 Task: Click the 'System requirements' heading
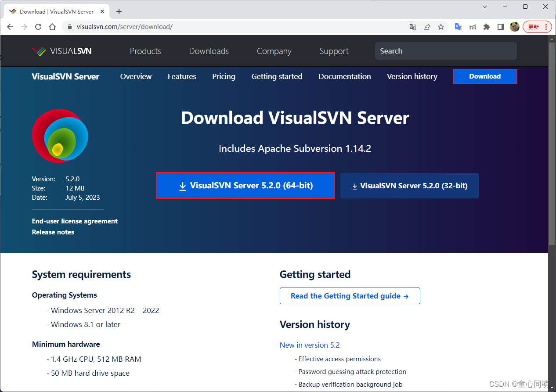pyautogui.click(x=81, y=275)
